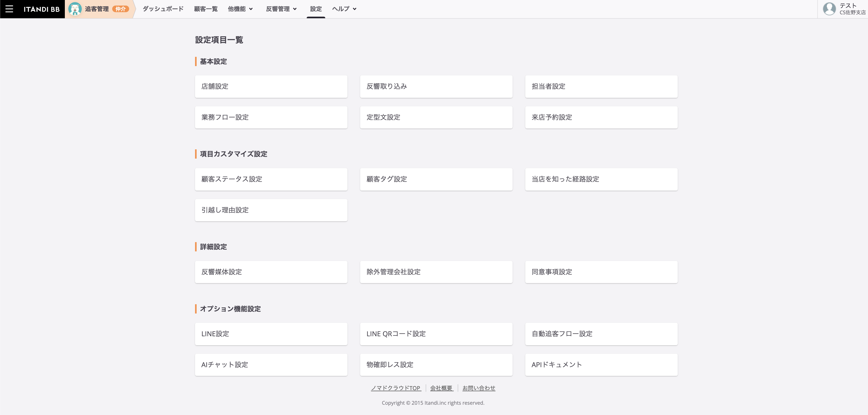Open 自動追客フロー設定 card
Screen dimensions: 868x415
click(x=601, y=334)
